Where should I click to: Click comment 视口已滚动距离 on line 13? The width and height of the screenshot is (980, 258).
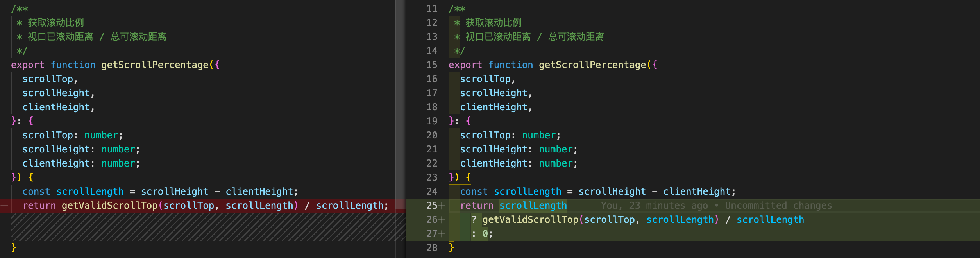click(x=498, y=37)
